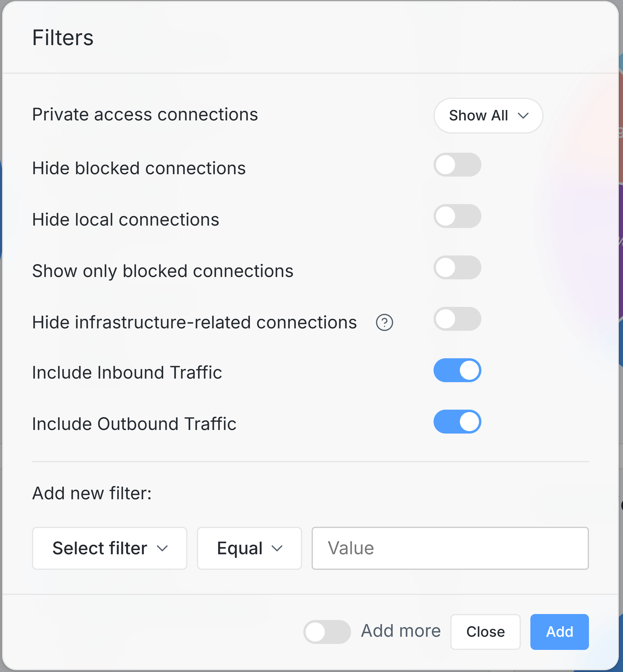
Task: Click the chevron arrow in Select filter
Action: (x=162, y=548)
